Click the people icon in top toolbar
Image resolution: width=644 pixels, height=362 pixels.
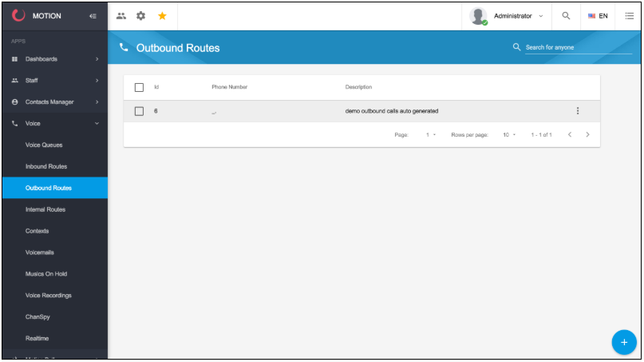(121, 16)
